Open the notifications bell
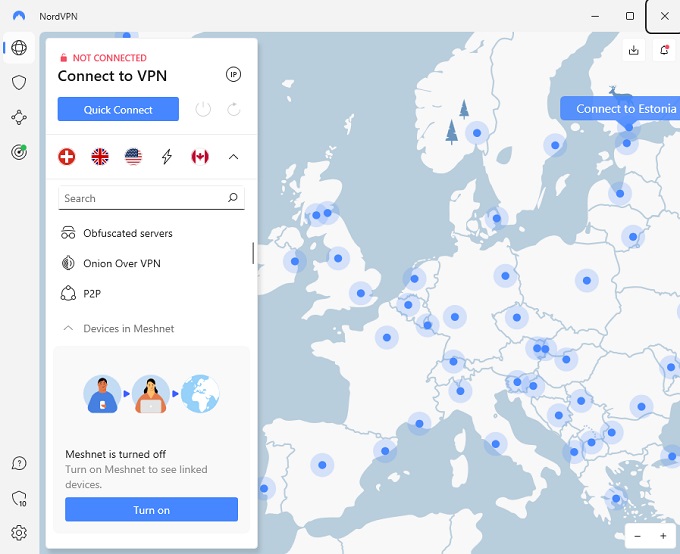Viewport: 680px width, 554px height. [664, 50]
